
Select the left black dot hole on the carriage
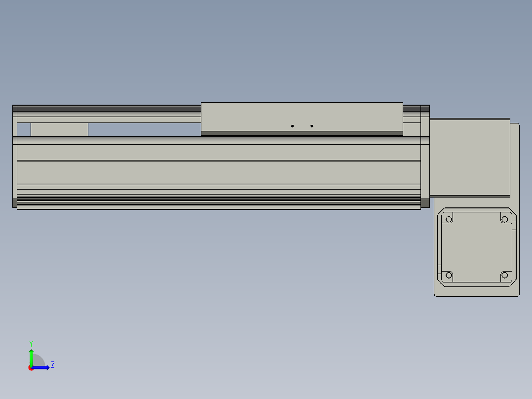coord(293,126)
